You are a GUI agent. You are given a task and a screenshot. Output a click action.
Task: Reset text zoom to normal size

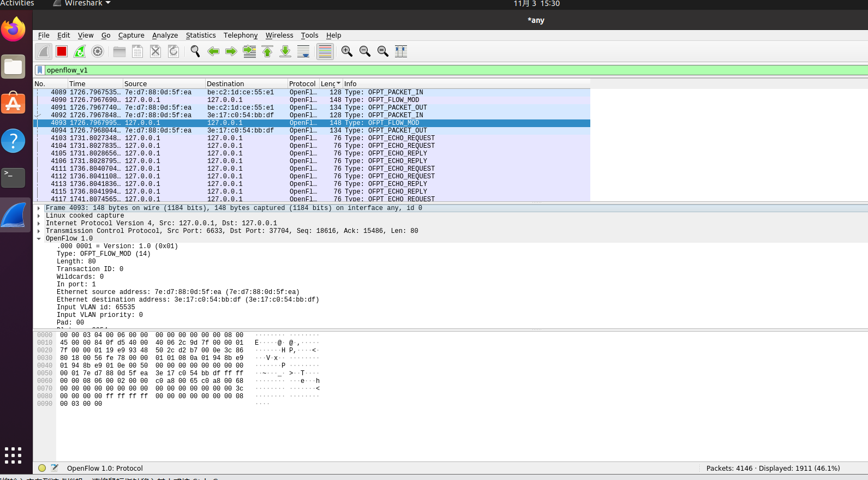383,51
